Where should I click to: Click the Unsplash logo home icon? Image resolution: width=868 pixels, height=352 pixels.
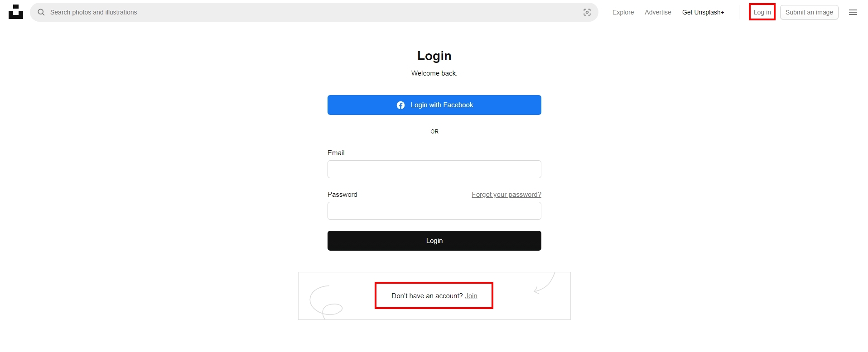pyautogui.click(x=16, y=12)
